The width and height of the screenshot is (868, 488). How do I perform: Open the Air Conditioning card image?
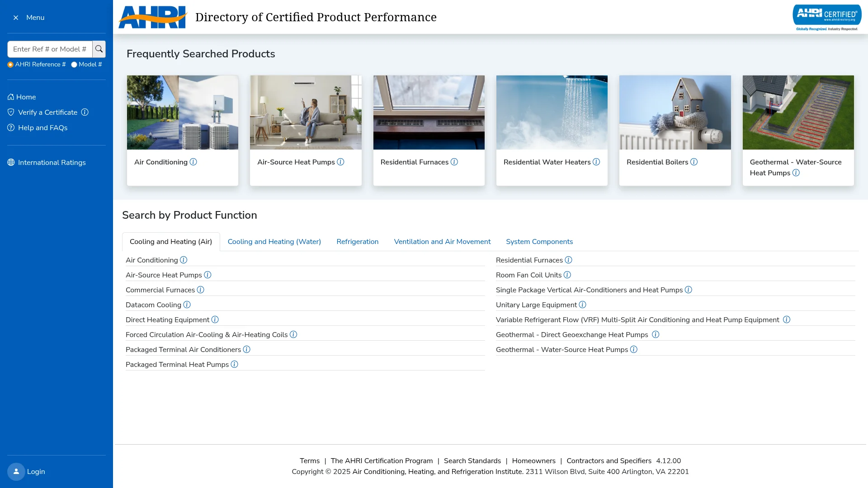(183, 113)
